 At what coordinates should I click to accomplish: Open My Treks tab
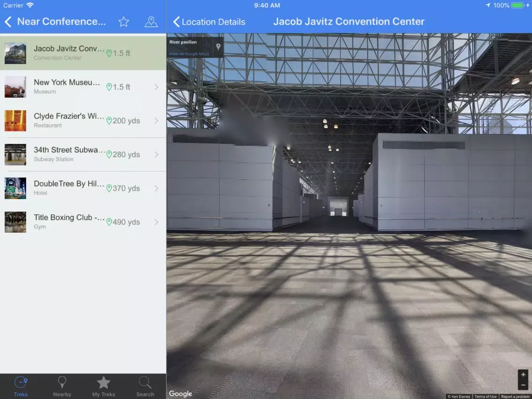pos(103,386)
